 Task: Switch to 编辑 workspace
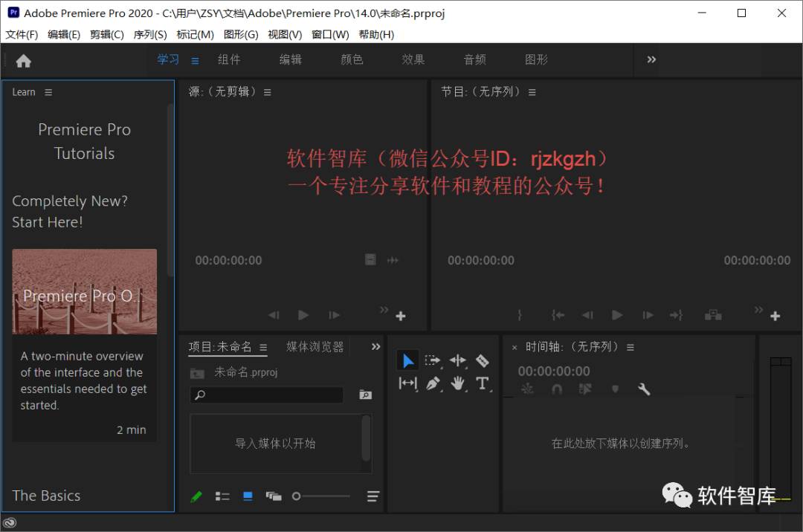click(x=291, y=59)
